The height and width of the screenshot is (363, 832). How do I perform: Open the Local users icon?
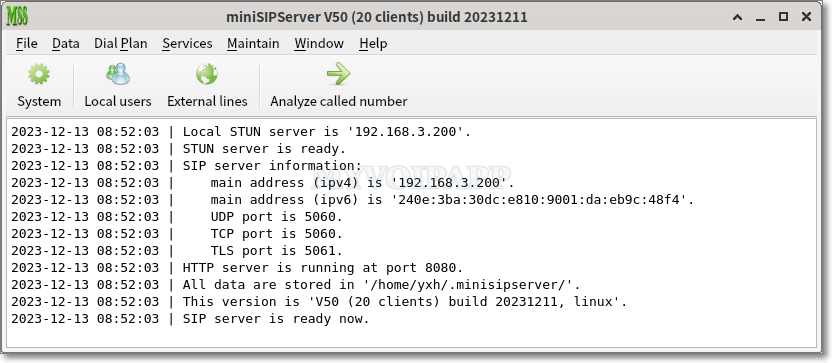118,74
